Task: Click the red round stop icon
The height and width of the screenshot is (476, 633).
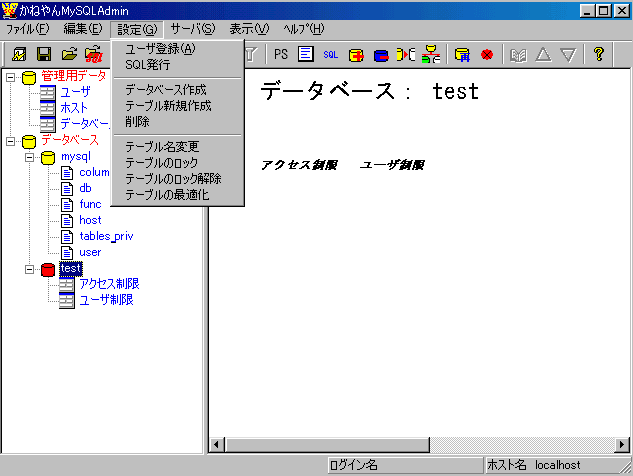Action: click(x=487, y=54)
